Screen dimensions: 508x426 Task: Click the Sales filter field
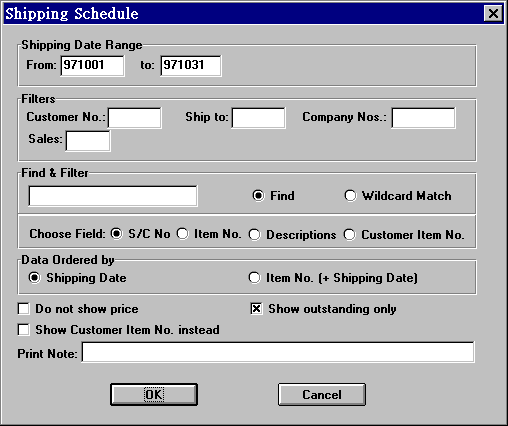[x=88, y=141]
